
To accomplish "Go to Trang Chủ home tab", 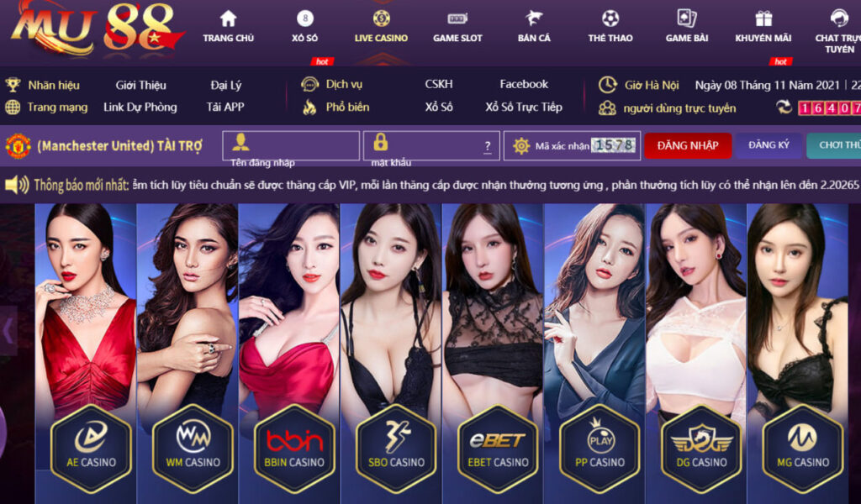I will coord(229,27).
